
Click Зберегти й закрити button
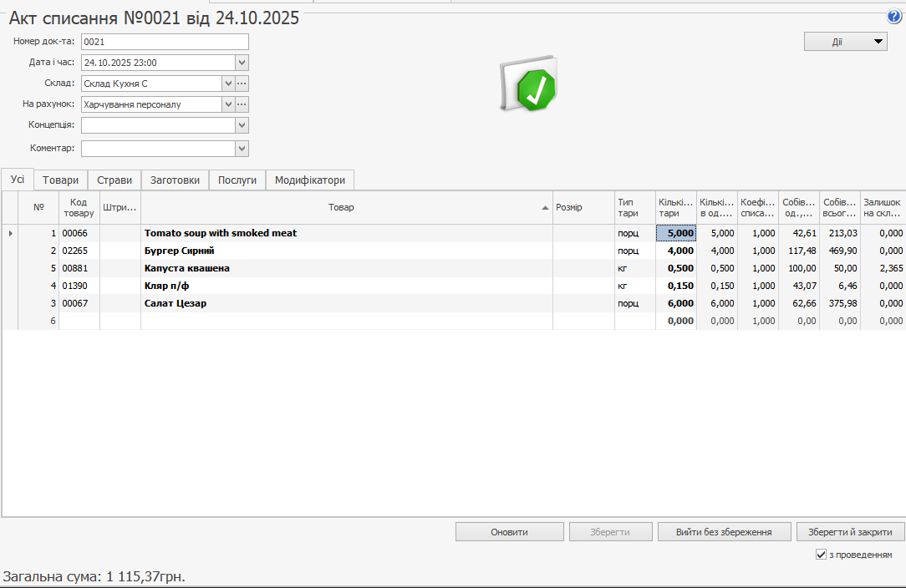[x=850, y=532]
